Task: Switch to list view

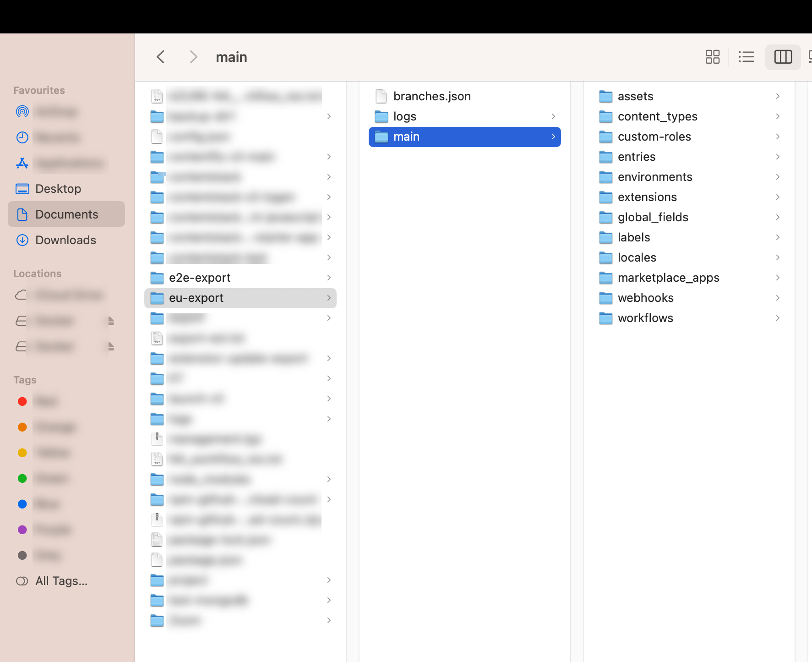Action: click(x=746, y=57)
